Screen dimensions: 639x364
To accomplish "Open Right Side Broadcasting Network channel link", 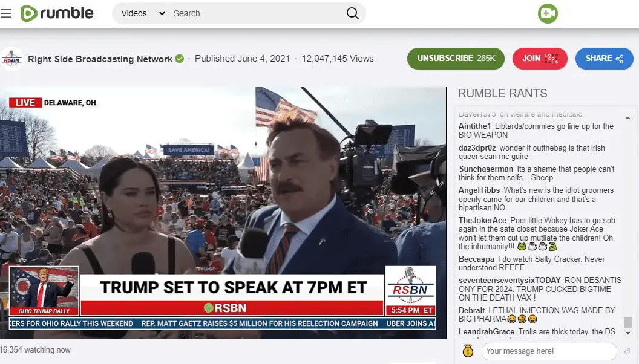I will [100, 59].
